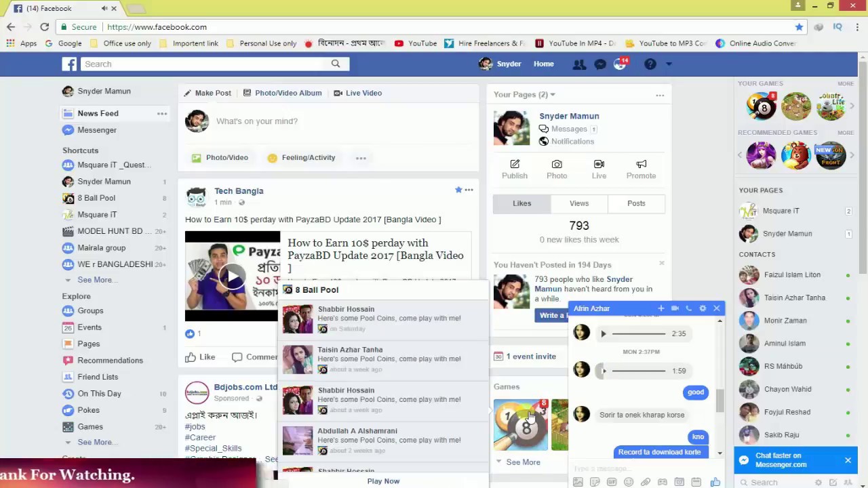Like the Tech Bangla post

coord(200,357)
